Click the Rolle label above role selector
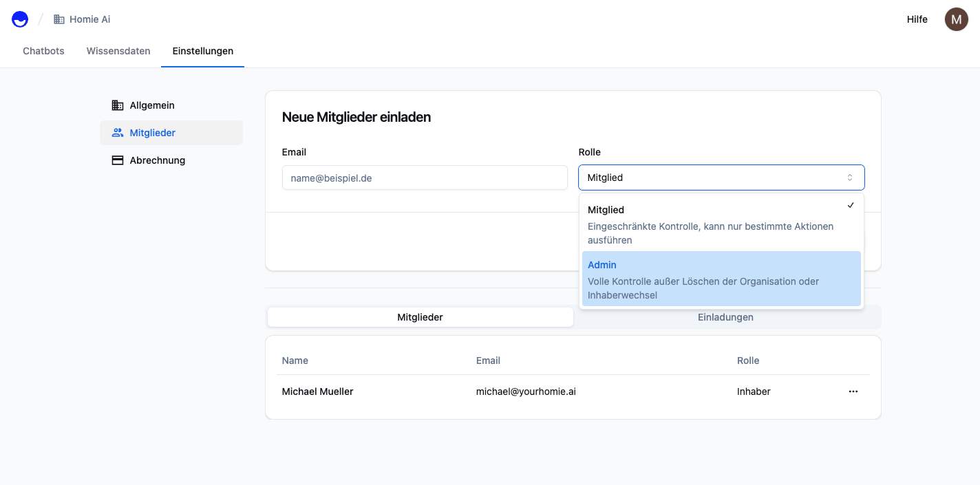The height and width of the screenshot is (485, 980). click(x=590, y=152)
